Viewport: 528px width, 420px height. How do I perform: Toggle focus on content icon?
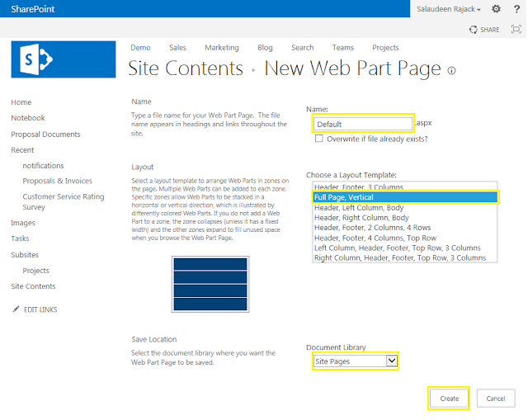516,29
